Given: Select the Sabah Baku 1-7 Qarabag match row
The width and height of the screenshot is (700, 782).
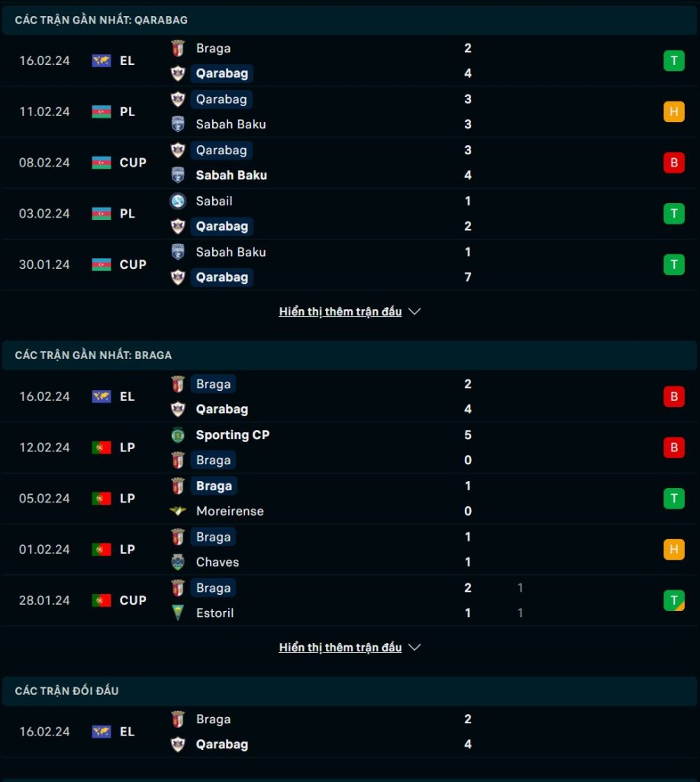Looking at the screenshot, I should coord(350,265).
